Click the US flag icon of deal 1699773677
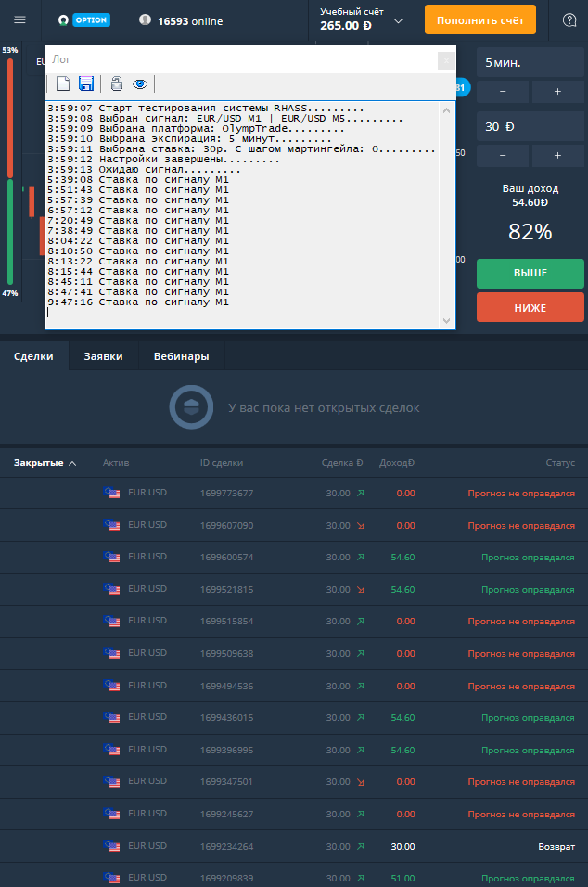 click(112, 493)
